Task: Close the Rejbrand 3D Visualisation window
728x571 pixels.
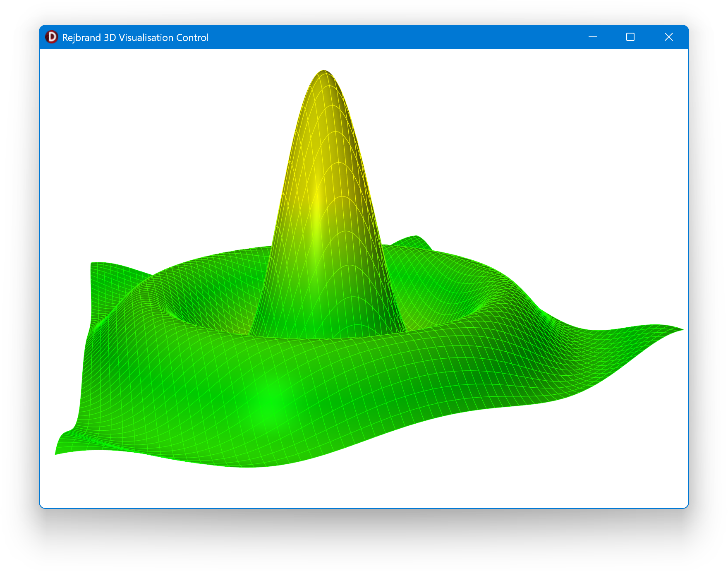Action: point(668,37)
